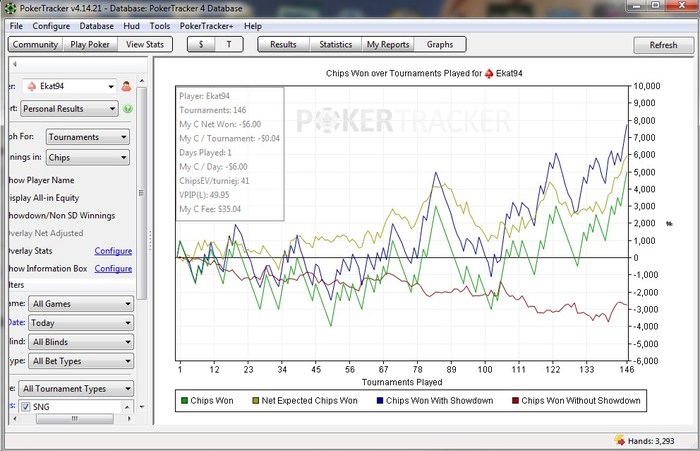Toggle Showdown/Non SD Winnings option
Image resolution: width=700 pixels, height=451 pixels.
click(62, 216)
